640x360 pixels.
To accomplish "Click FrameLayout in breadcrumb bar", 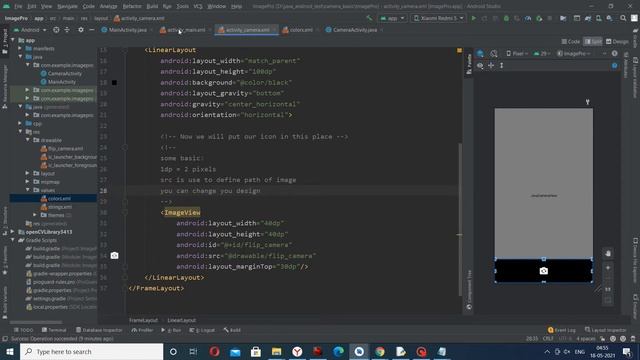I will (143, 320).
